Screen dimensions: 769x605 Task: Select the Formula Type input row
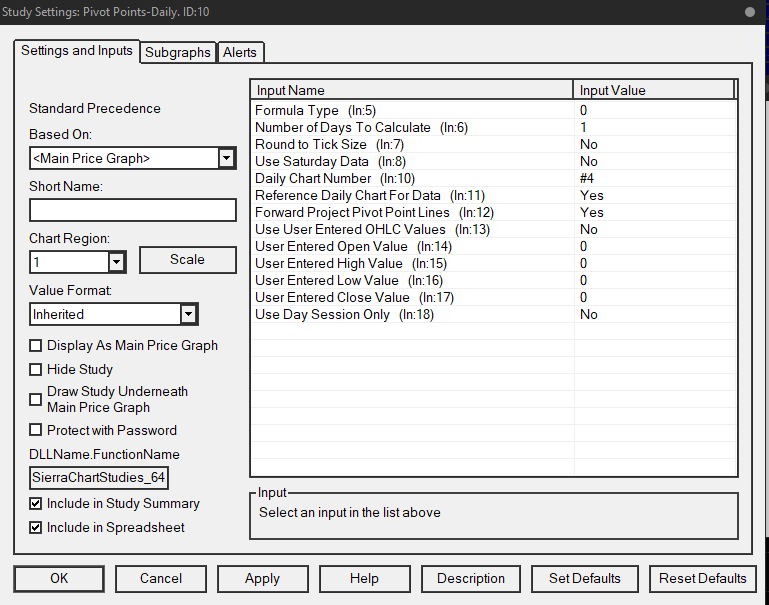tap(494, 110)
